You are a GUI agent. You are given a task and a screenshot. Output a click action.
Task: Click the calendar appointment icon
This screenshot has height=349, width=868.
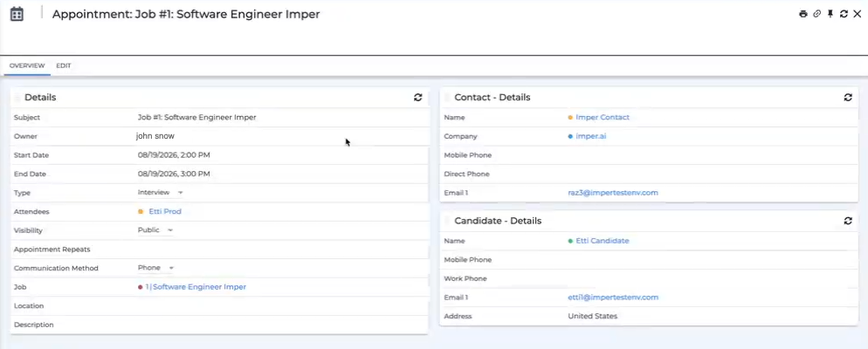(x=17, y=14)
